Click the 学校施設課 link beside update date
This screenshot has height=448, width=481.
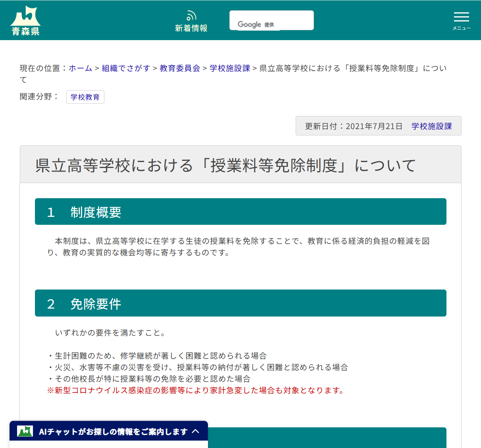pyautogui.click(x=433, y=126)
